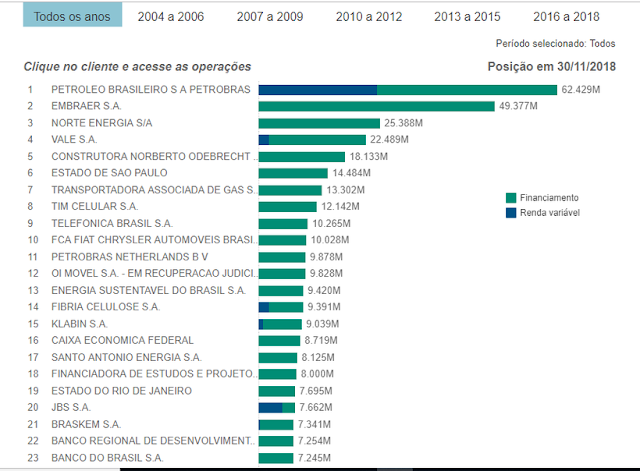Click Vale green Financiamento bar segment
This screenshot has height=471, width=640.
tap(318, 140)
